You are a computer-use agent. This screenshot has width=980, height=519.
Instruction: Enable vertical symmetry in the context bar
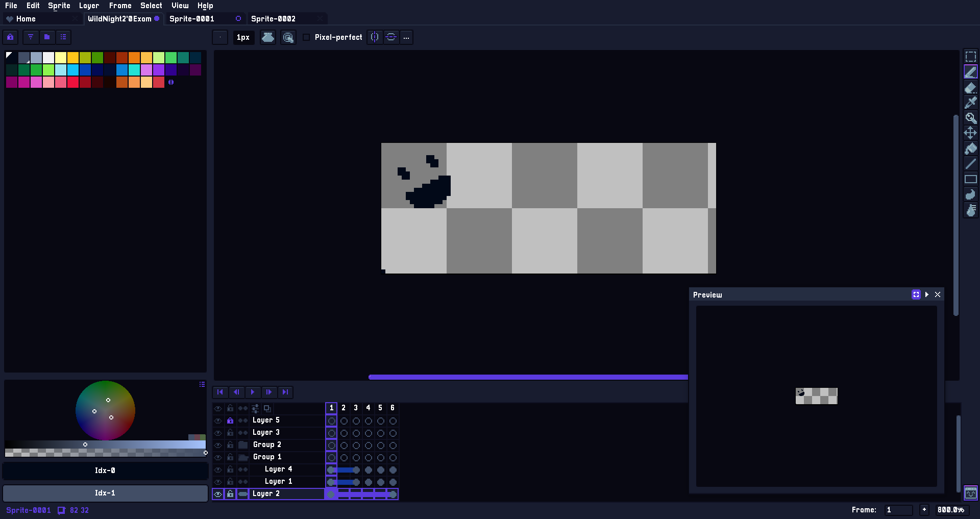coord(391,37)
